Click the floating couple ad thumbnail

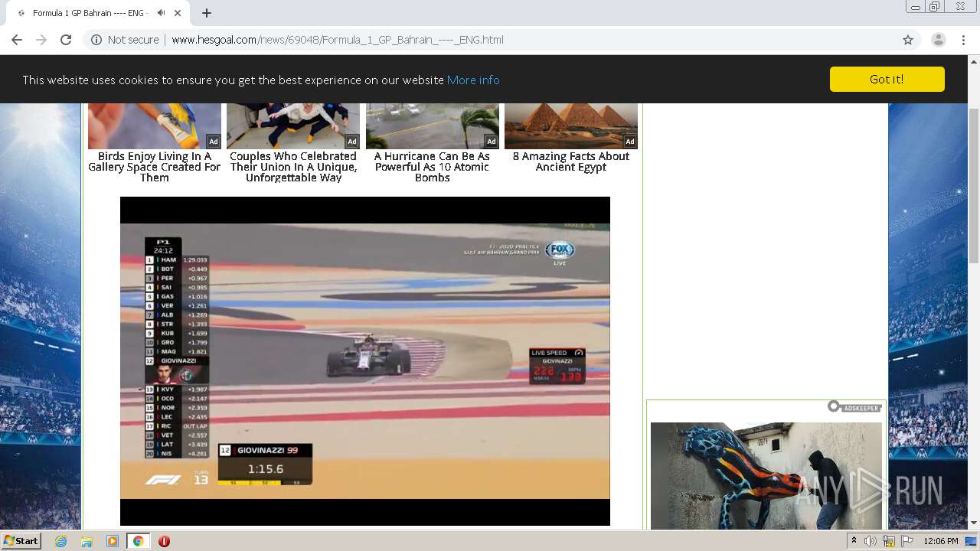293,126
